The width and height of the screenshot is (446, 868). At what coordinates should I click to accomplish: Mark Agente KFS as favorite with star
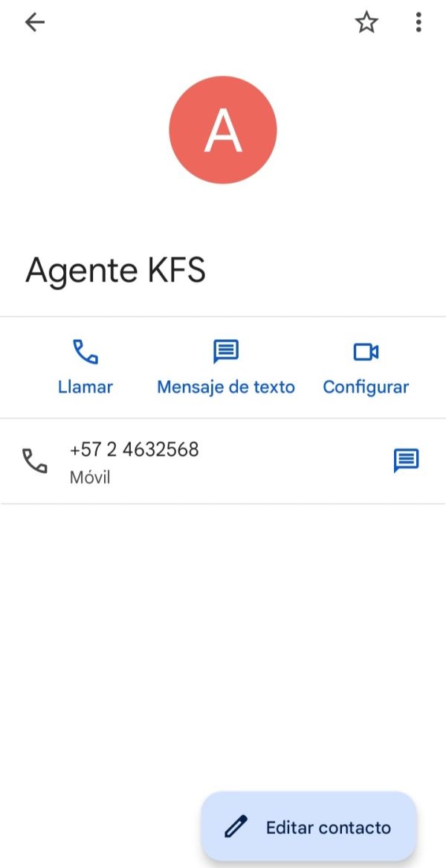pyautogui.click(x=366, y=23)
